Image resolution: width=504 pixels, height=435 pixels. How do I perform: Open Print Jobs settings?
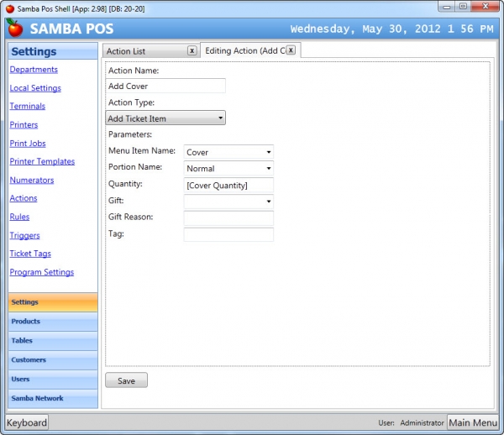point(28,144)
